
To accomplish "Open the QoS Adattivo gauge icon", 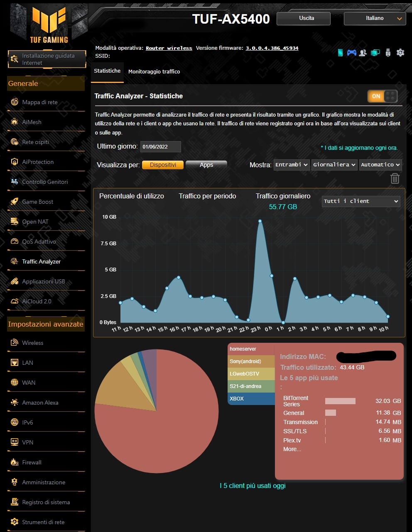I will pos(15,241).
